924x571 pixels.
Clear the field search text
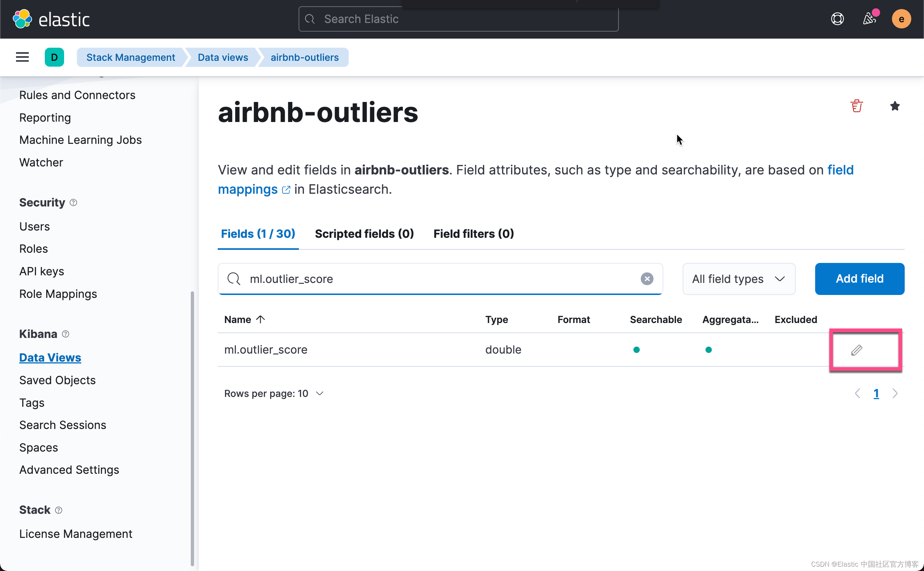pos(647,279)
